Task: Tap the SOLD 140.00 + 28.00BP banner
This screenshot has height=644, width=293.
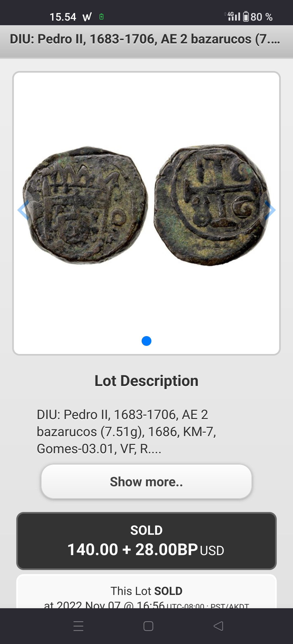Action: tap(146, 541)
